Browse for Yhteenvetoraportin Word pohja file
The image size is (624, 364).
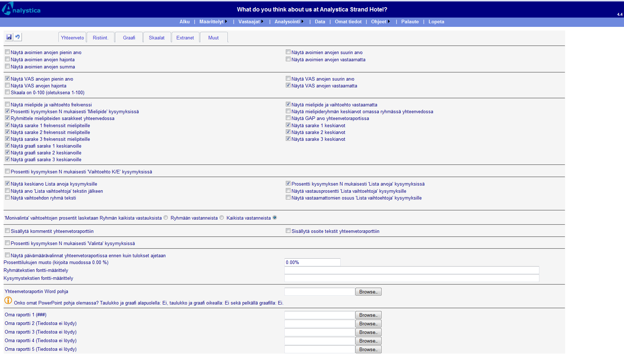coord(368,292)
